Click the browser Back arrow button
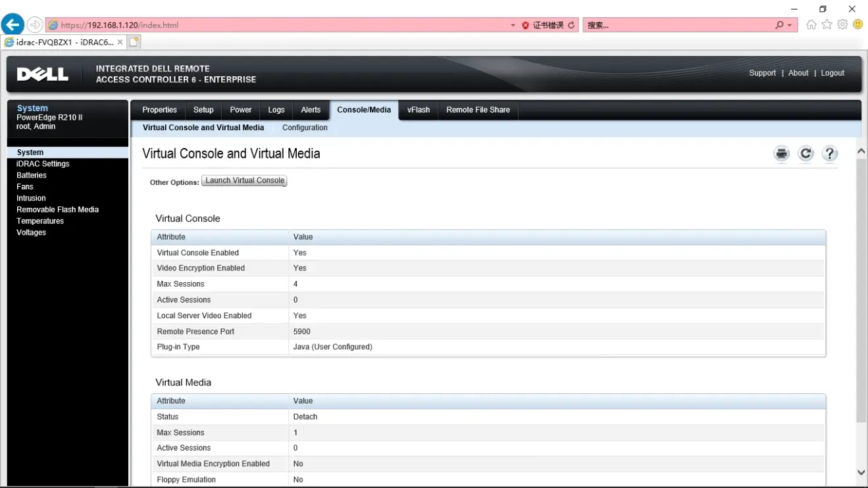This screenshot has height=488, width=868. (13, 25)
